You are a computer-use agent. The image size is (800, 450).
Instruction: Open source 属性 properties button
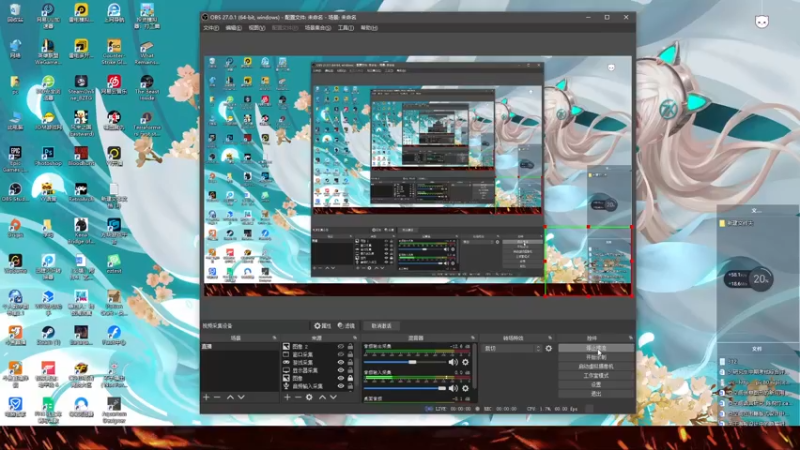click(x=322, y=326)
